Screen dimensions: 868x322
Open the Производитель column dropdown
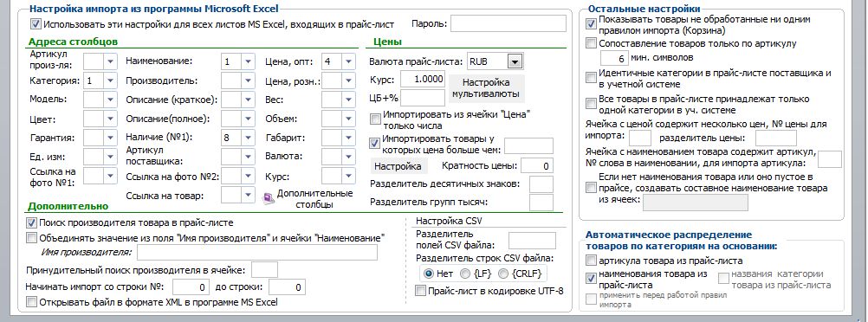point(248,80)
